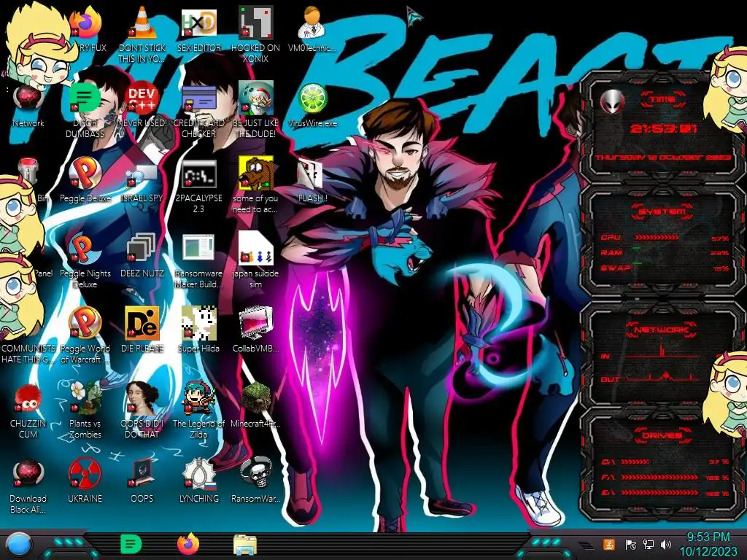
Task: Open the green chat app on taskbar
Action: tap(131, 544)
